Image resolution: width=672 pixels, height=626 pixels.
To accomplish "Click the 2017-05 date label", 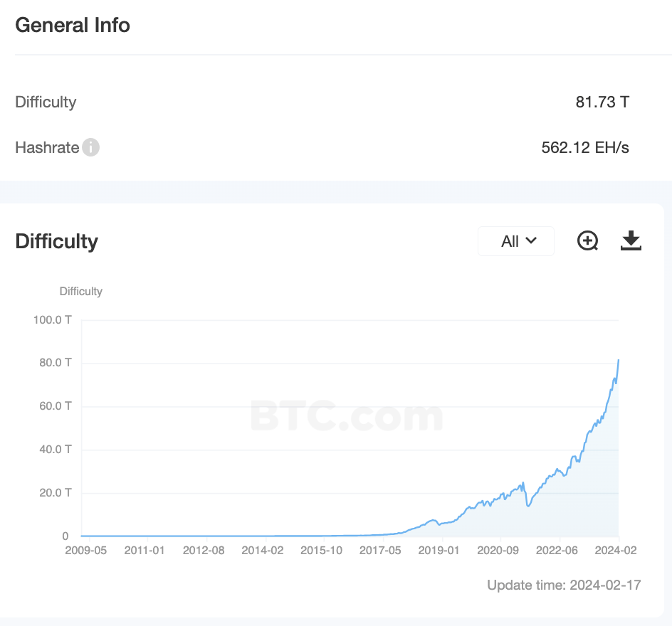I will click(x=380, y=551).
